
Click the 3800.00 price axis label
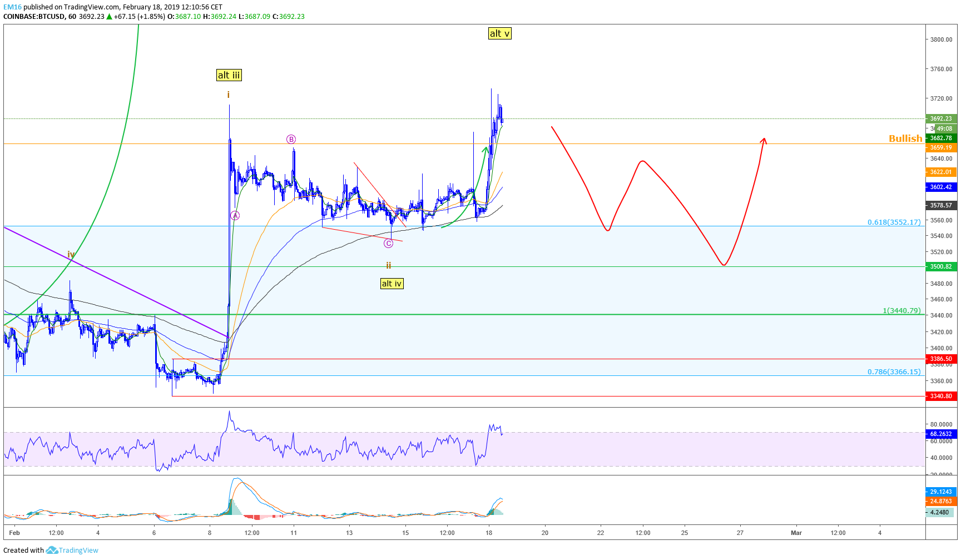(x=941, y=39)
